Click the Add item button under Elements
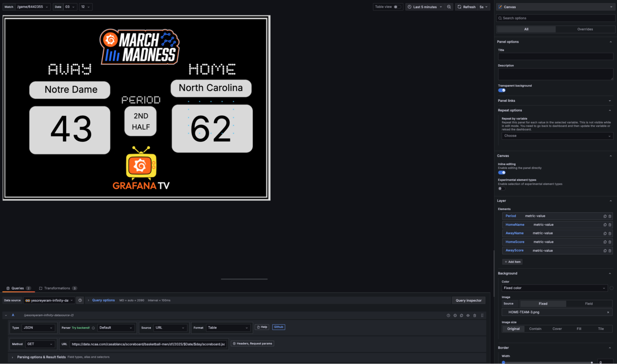Image resolution: width=617 pixels, height=364 pixels. pyautogui.click(x=512, y=262)
